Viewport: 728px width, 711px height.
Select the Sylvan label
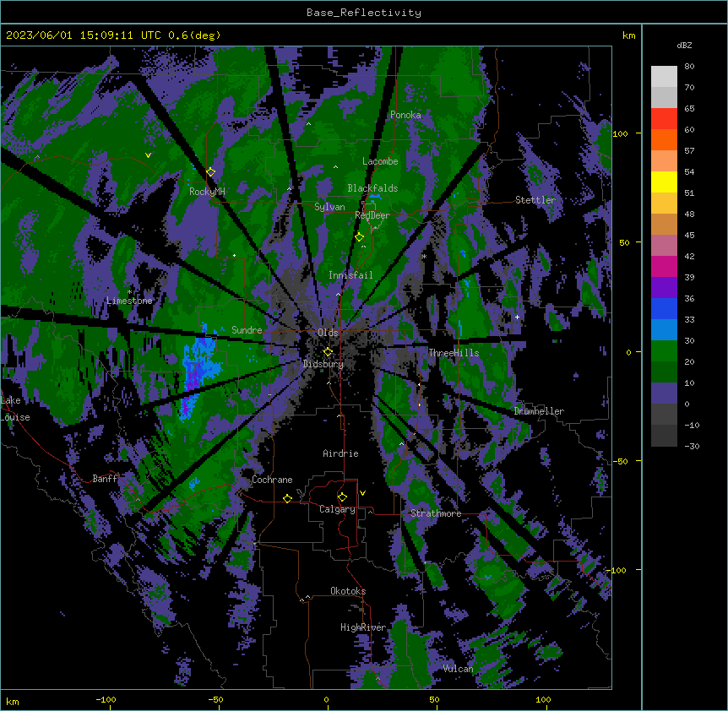coord(329,207)
